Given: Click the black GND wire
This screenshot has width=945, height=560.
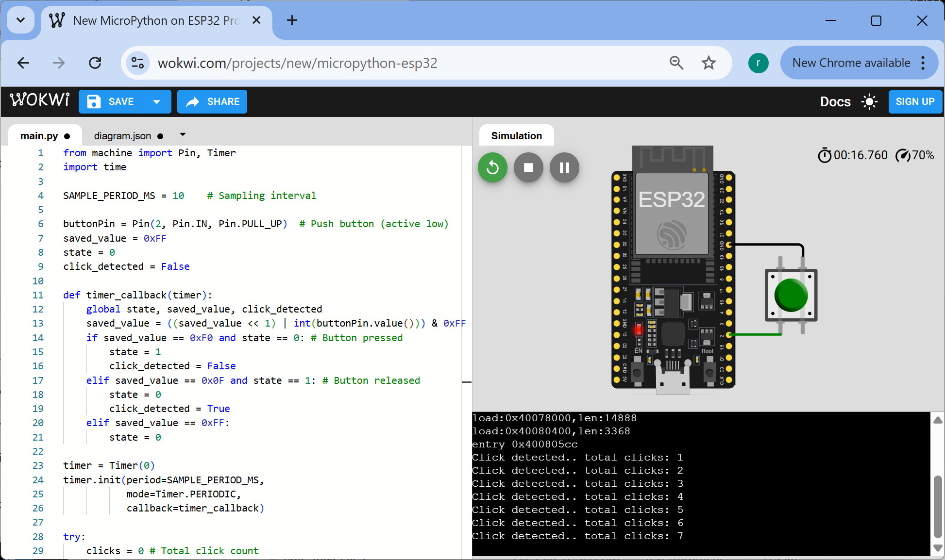Looking at the screenshot, I should coord(767,245).
